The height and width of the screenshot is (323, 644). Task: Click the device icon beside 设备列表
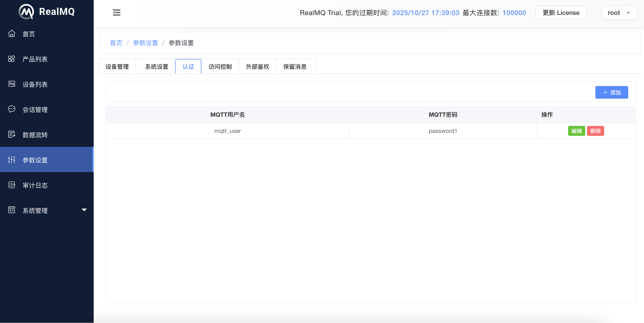point(11,84)
